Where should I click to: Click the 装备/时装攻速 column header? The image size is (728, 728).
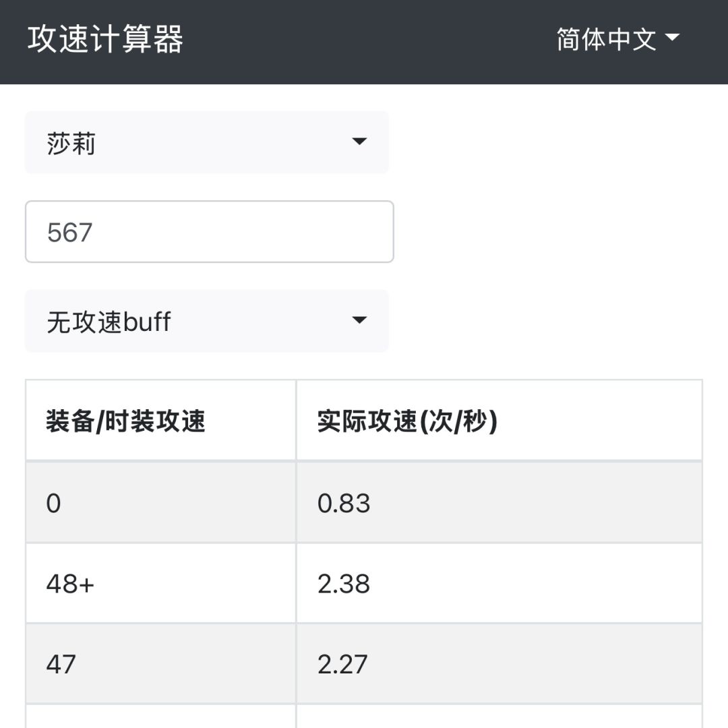click(126, 421)
